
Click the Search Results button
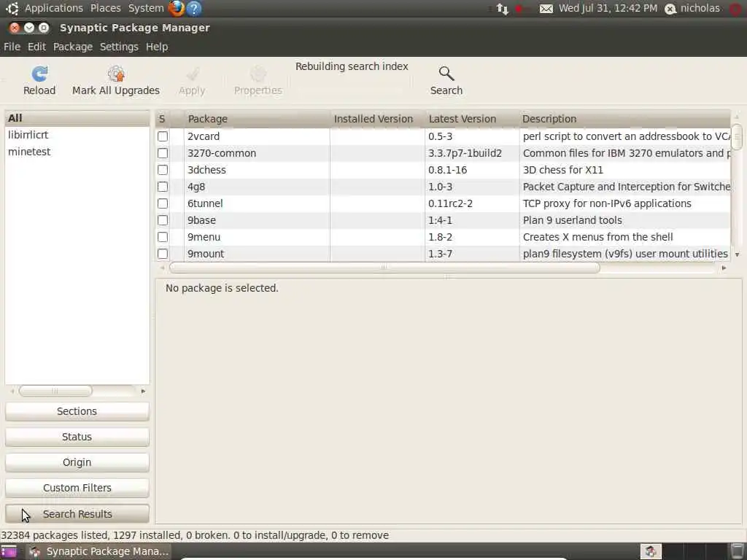point(77,514)
